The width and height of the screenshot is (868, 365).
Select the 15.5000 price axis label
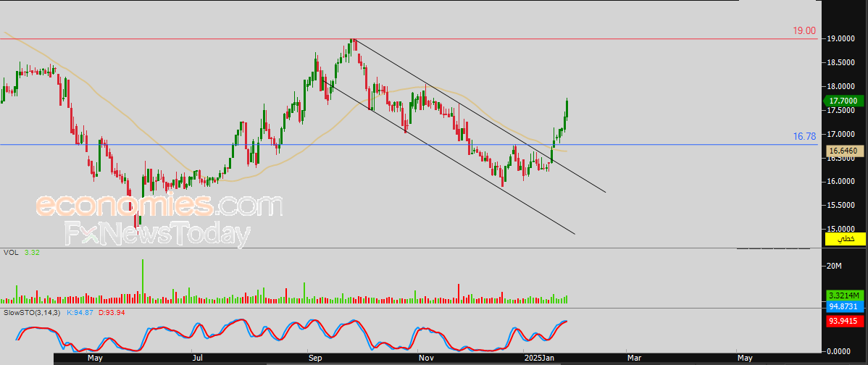click(841, 205)
